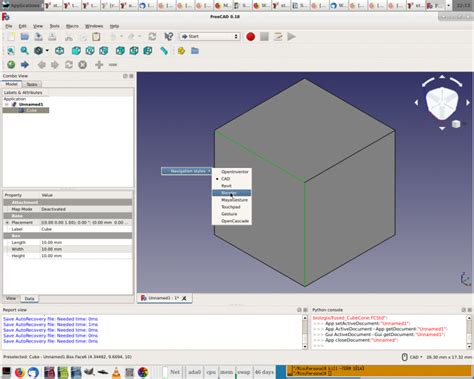This screenshot has width=474, height=379.
Task: Click the yellow Part creation icon
Action: point(181,51)
